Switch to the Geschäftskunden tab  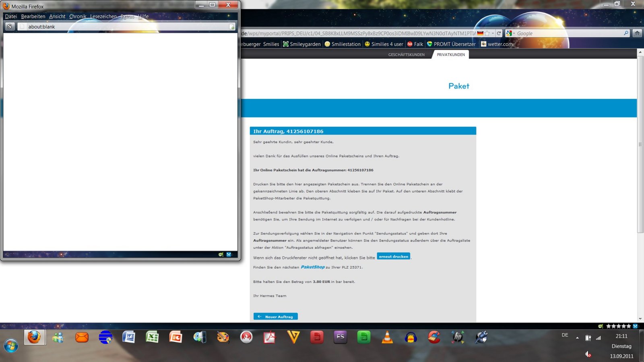(x=406, y=55)
